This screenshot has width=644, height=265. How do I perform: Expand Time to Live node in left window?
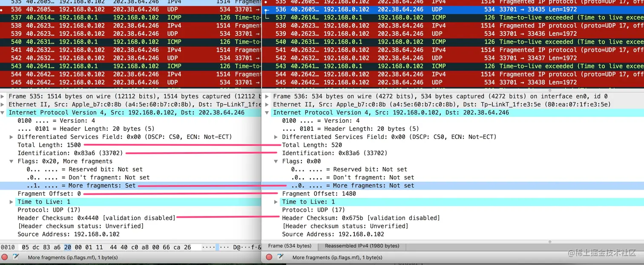coord(12,202)
